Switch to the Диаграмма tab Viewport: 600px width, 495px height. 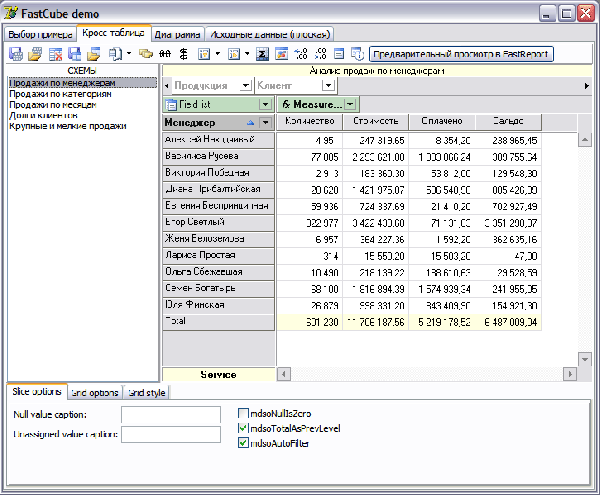176,33
